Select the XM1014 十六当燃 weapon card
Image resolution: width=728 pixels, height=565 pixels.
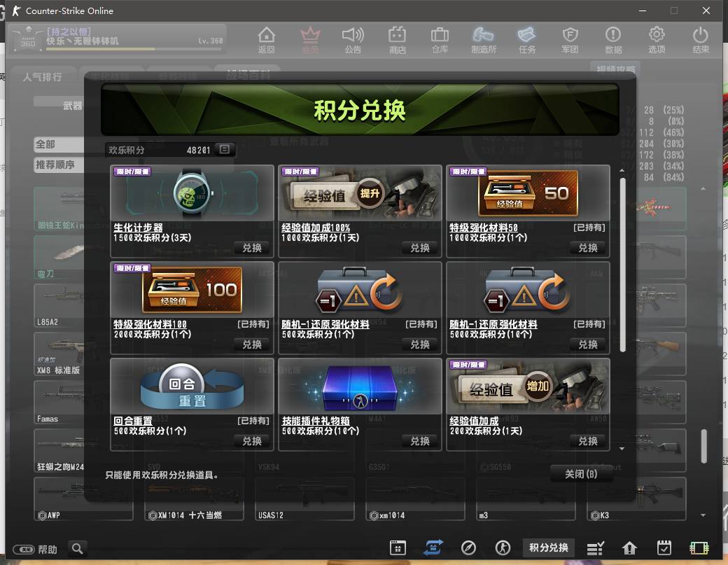click(194, 499)
